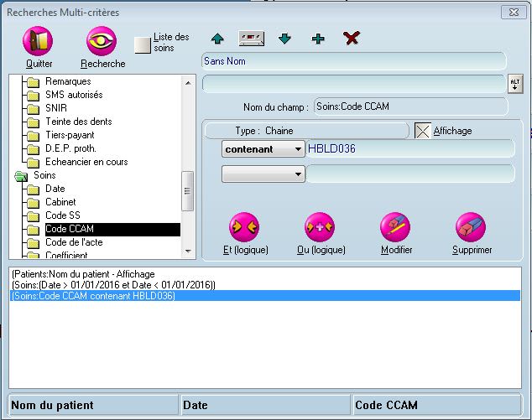Move criterion up with the up arrow
Viewport: 532px width, 420px height.
(217, 39)
